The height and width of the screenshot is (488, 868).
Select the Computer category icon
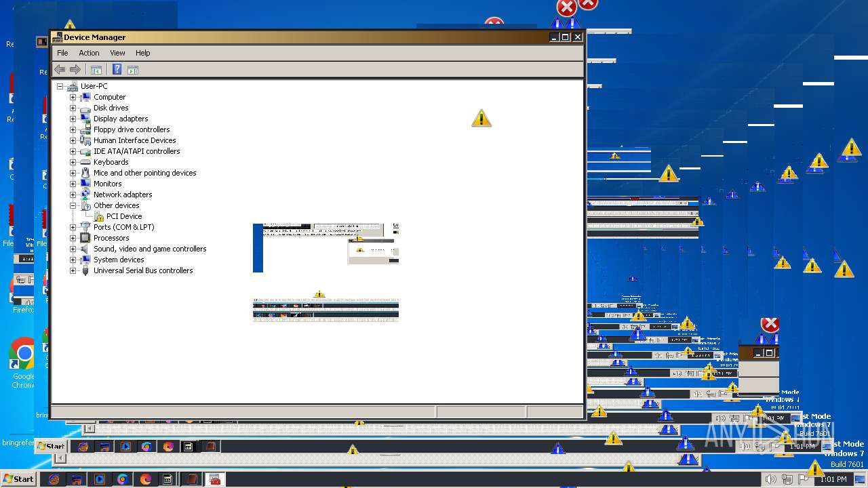click(x=85, y=97)
